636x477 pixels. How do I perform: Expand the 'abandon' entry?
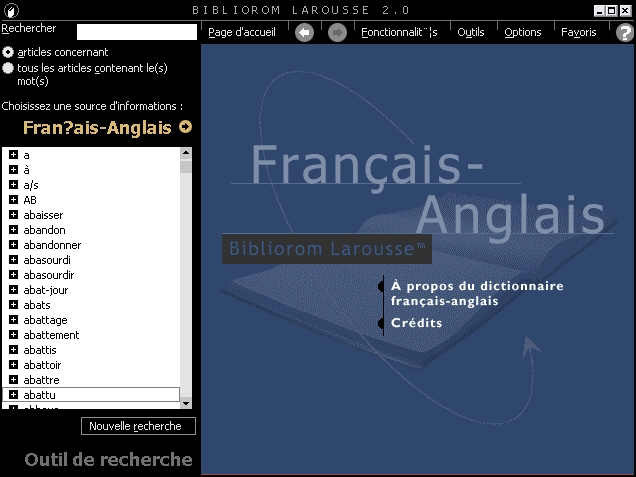[13, 230]
